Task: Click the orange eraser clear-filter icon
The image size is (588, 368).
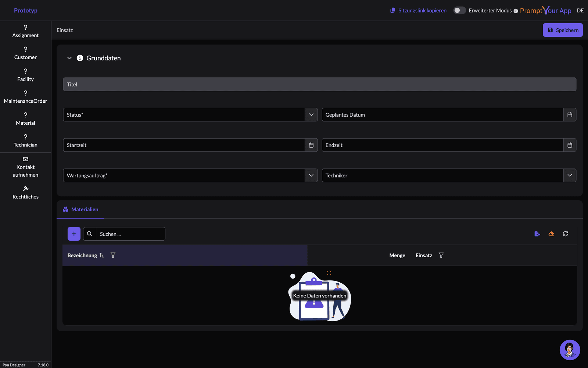Action: [551, 234]
